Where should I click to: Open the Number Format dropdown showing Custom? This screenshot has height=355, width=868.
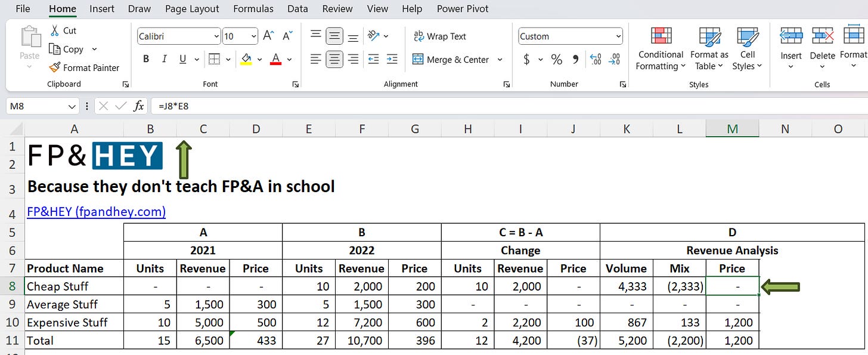[569, 36]
